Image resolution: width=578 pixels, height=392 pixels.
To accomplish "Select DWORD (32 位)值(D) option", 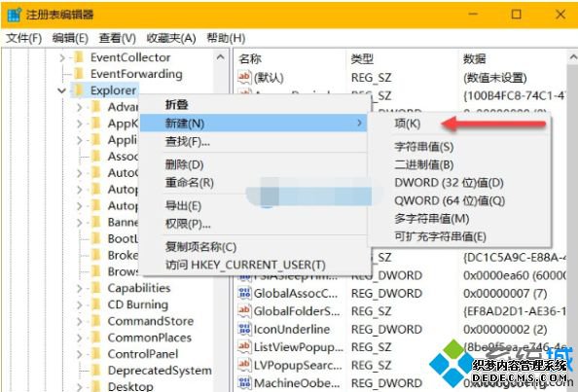I will [459, 183].
